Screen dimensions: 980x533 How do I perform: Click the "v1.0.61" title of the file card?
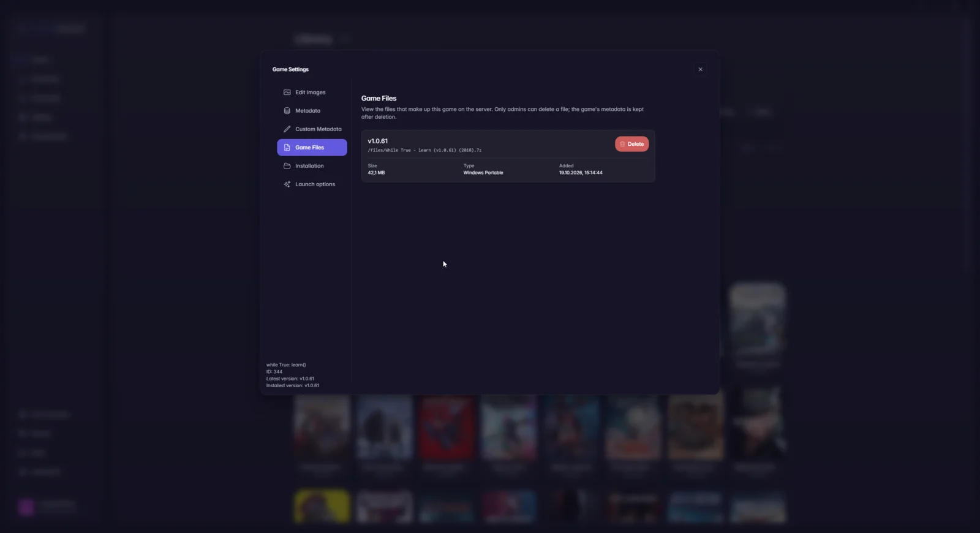[377, 141]
